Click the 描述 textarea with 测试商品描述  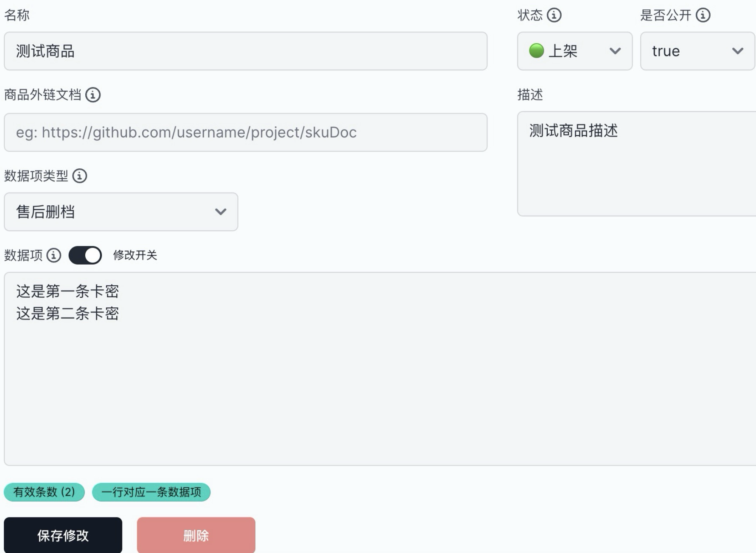coord(636,164)
